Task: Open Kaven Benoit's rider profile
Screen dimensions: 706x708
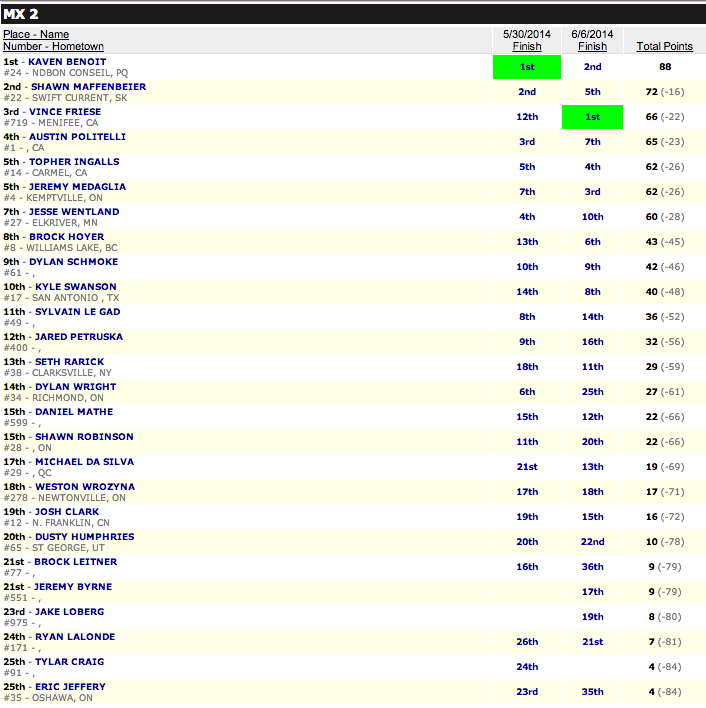Action: point(67,62)
